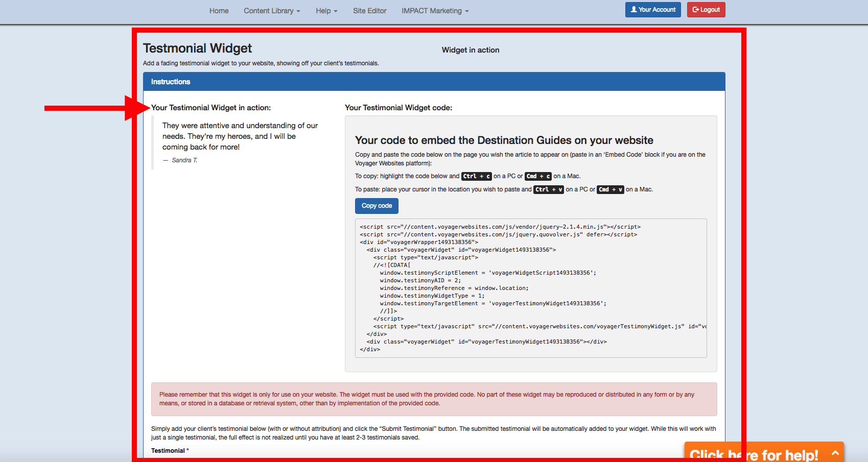The height and width of the screenshot is (462, 868).
Task: Click the 'Testimonial *' field label
Action: click(170, 451)
